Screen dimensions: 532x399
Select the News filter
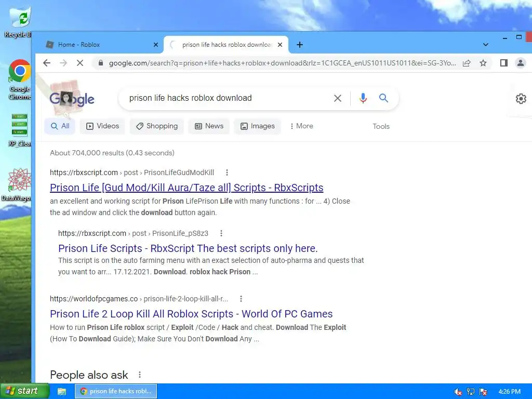[209, 126]
